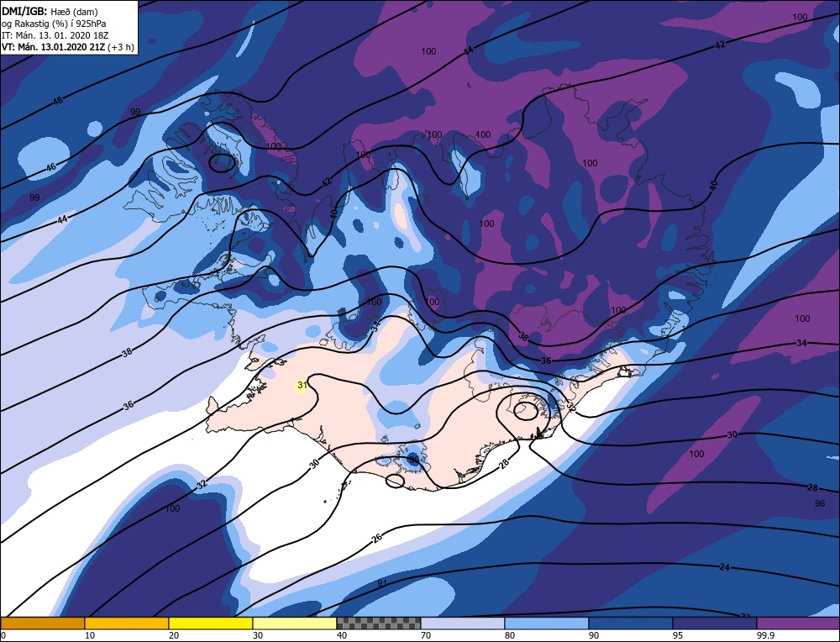Click the bright yellow 20–30 legend swatch

[211, 623]
